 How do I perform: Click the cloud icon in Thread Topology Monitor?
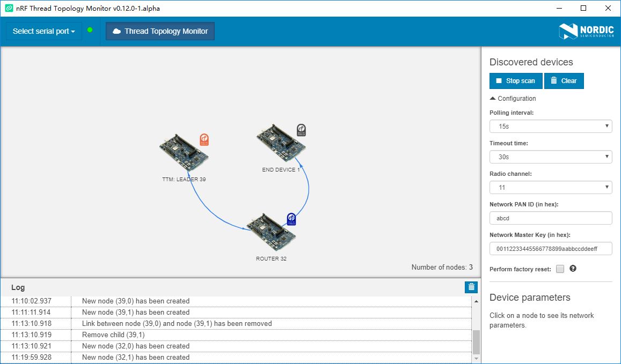(116, 31)
